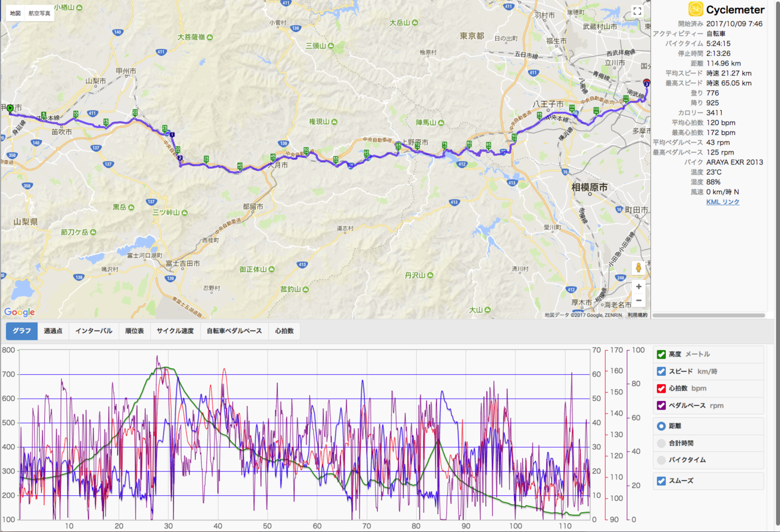This screenshot has height=532, width=780.
Task: Select the 90 km route marker
Action: (x=514, y=138)
